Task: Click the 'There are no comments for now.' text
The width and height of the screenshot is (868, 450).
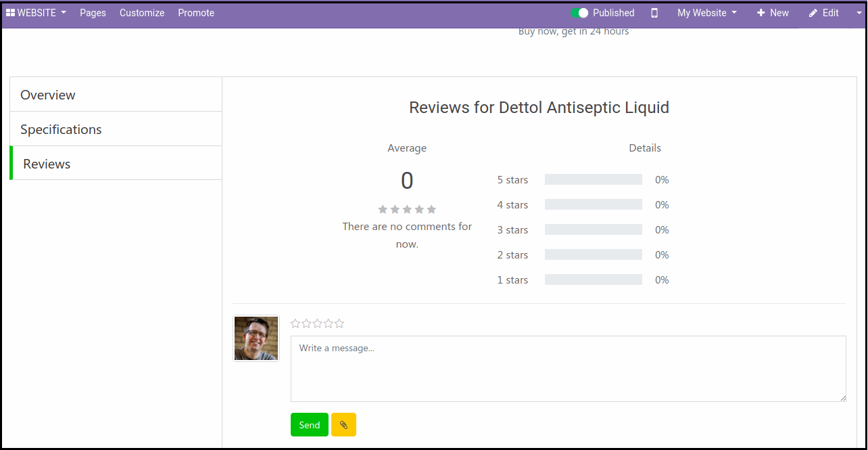Action: 407,235
